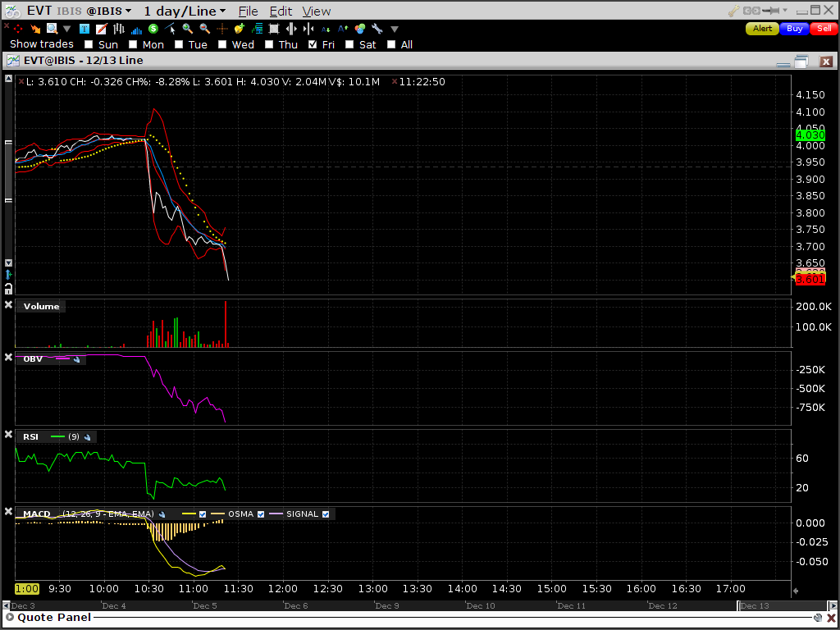Check the Thu show trades checkbox
Screen dimensions: 840x630
[269, 44]
